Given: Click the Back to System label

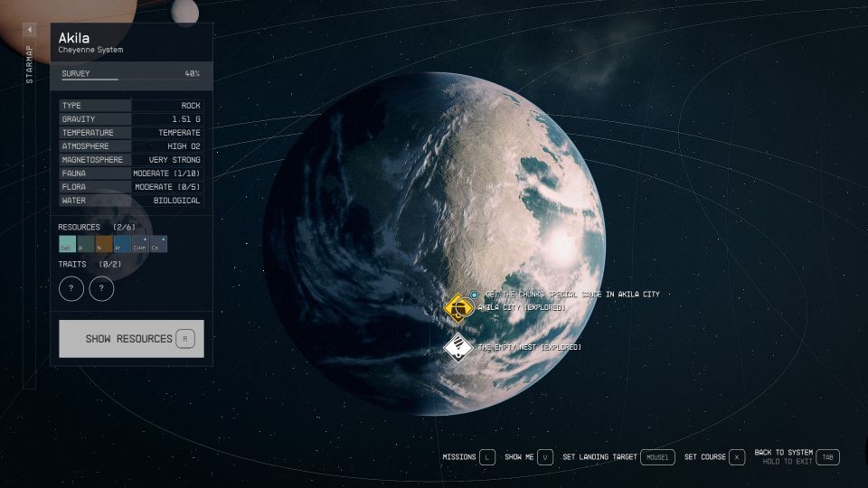Looking at the screenshot, I should pos(783,453).
